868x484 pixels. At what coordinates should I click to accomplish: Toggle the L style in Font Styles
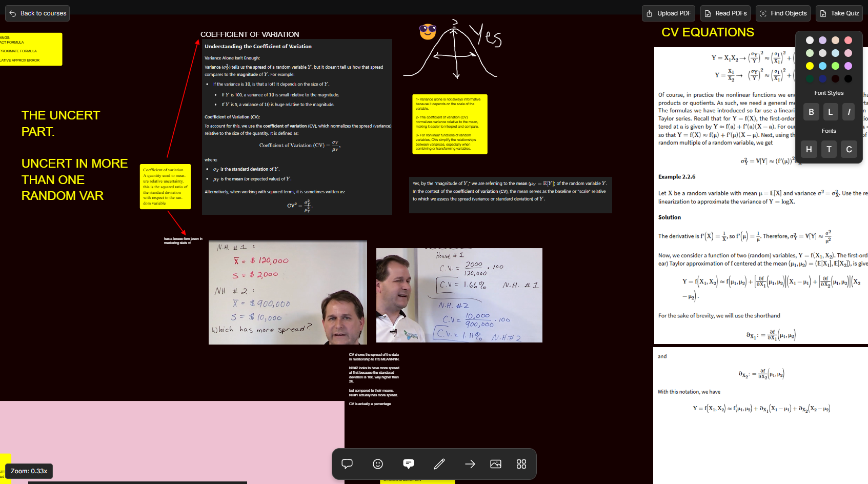[830, 112]
